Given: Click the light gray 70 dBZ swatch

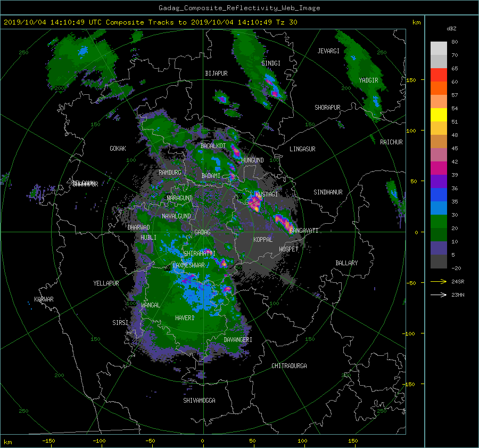Looking at the screenshot, I should pos(439,48).
